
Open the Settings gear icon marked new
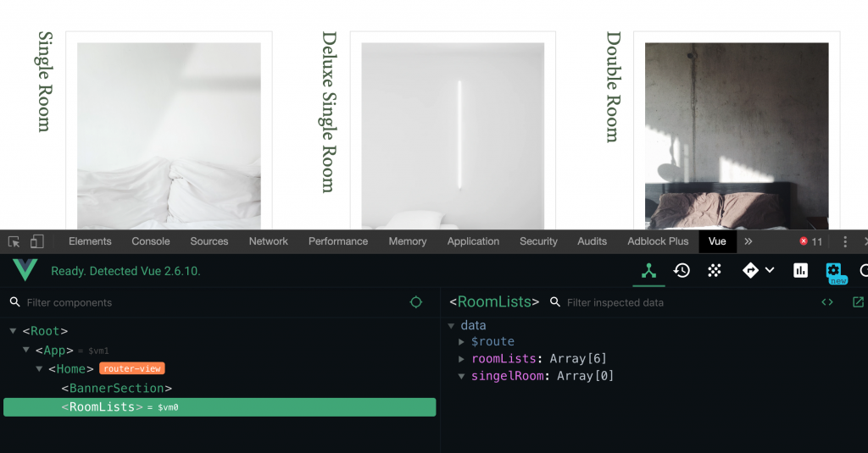[835, 272]
